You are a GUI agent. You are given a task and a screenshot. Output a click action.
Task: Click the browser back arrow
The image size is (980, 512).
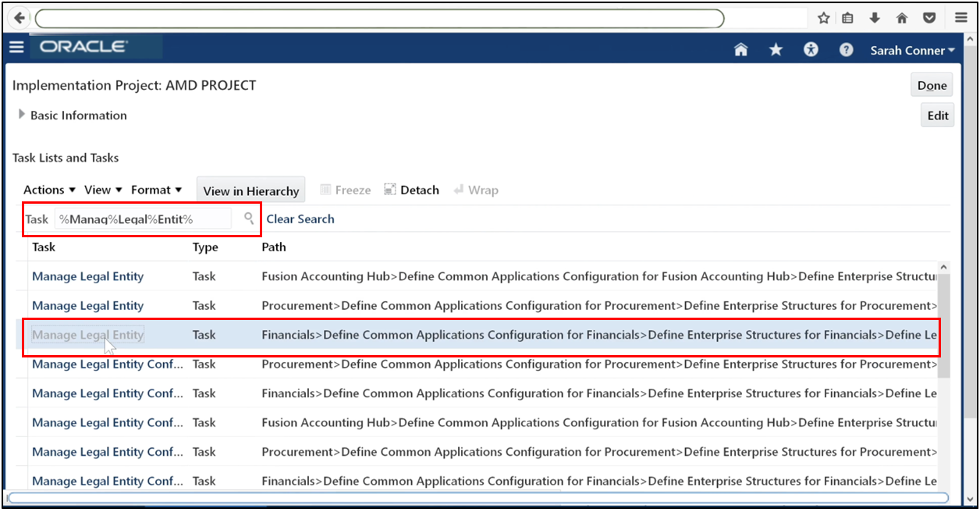pos(17,17)
